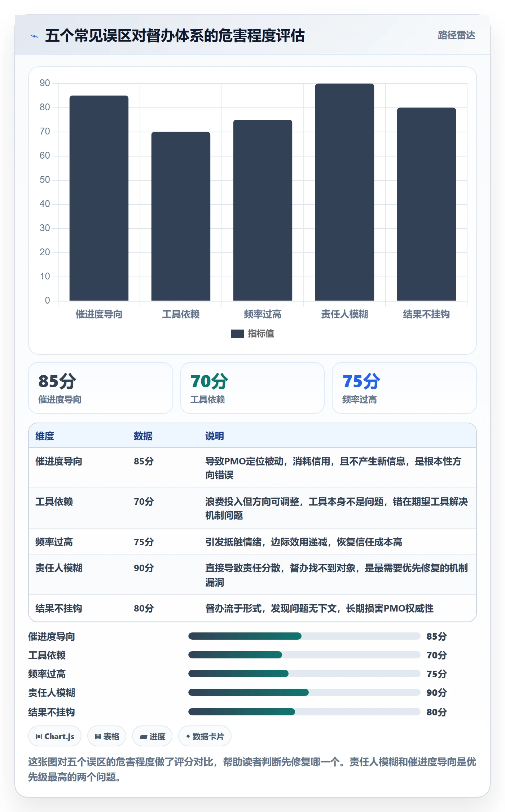Click the 结果不挂钩 table row name

[59, 608]
